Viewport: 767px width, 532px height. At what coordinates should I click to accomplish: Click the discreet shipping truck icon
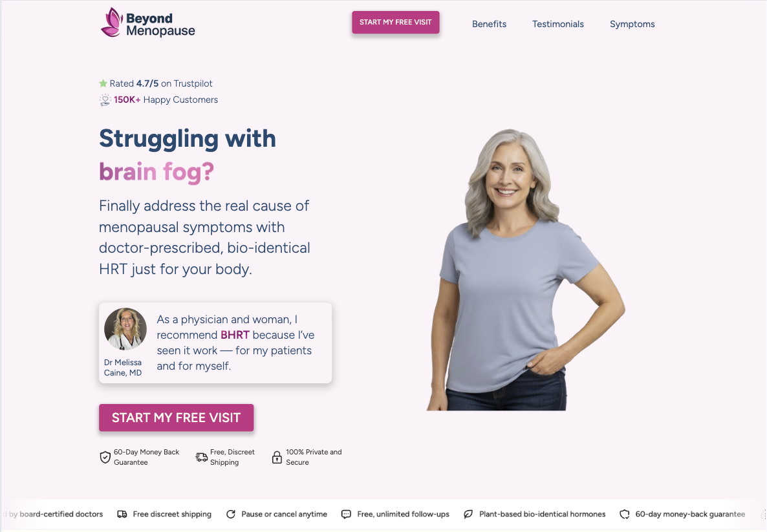pos(202,457)
